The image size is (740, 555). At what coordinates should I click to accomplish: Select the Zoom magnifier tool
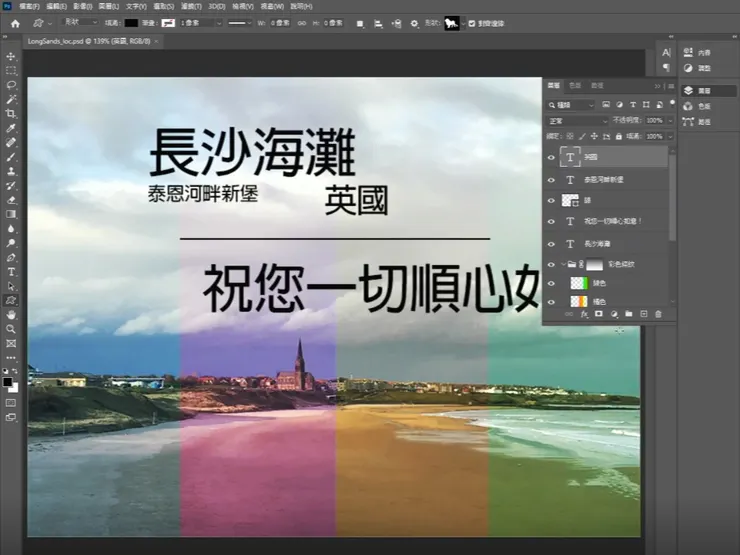[11, 329]
